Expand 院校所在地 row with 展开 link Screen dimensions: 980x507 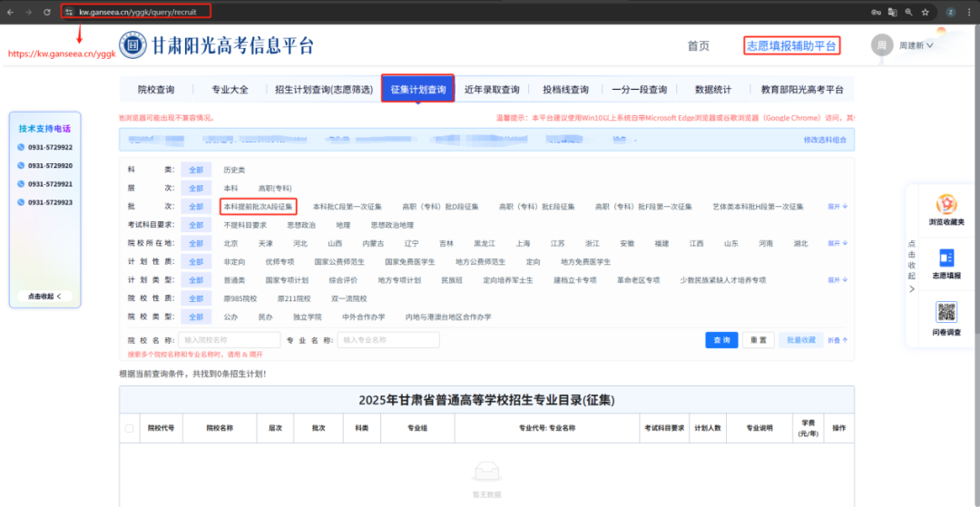pyautogui.click(x=838, y=243)
